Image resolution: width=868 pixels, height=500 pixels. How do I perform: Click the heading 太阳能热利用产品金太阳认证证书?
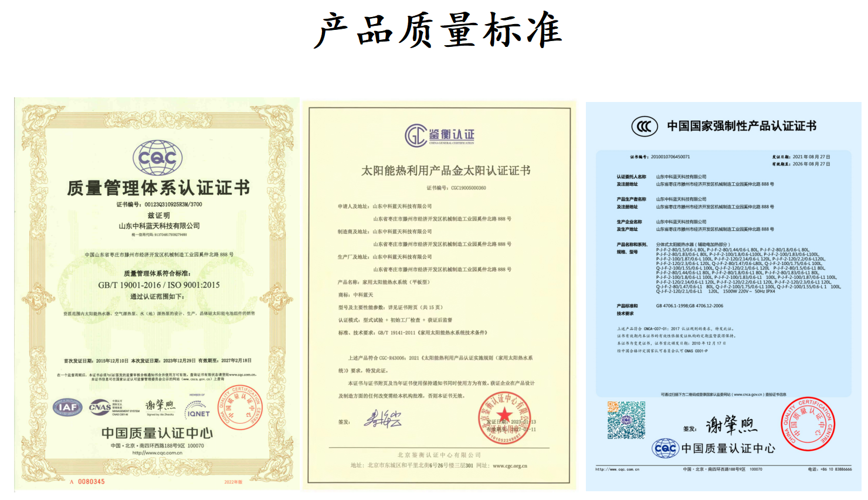point(446,171)
